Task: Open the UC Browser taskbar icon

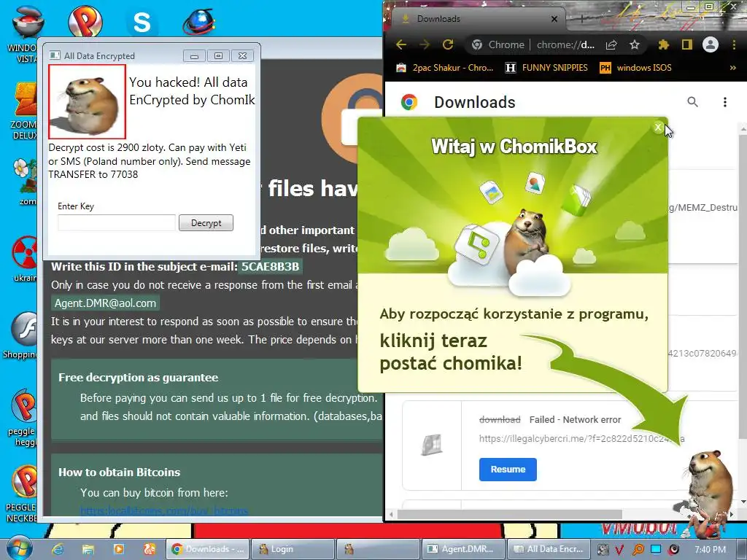Action: click(149, 549)
